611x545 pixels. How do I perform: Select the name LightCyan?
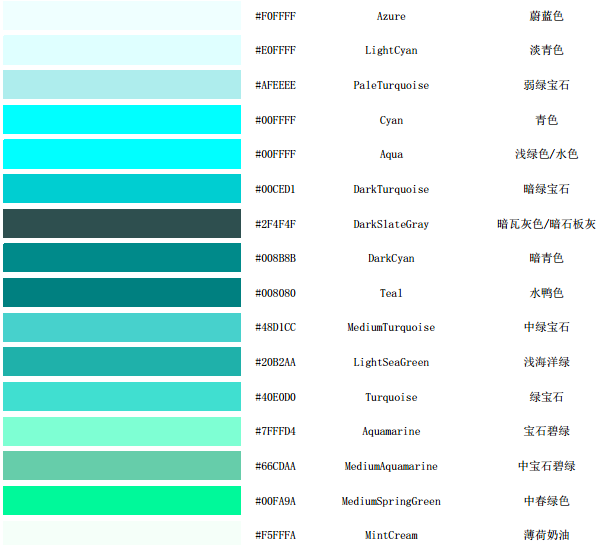point(391,51)
